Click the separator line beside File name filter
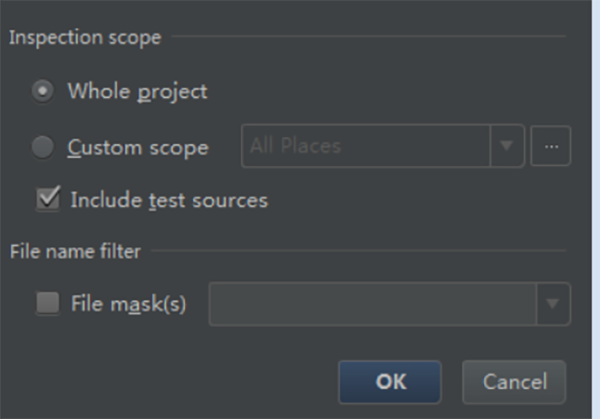 (x=359, y=251)
